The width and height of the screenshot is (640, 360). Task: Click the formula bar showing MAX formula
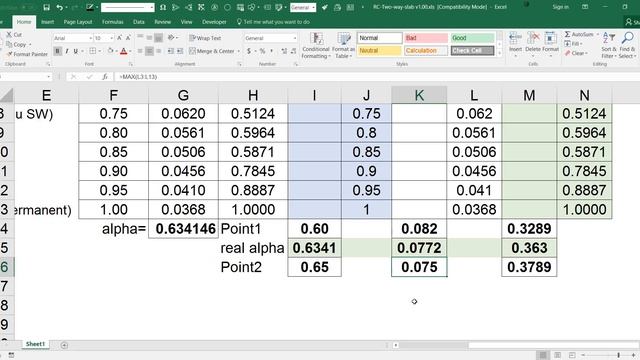(x=376, y=76)
